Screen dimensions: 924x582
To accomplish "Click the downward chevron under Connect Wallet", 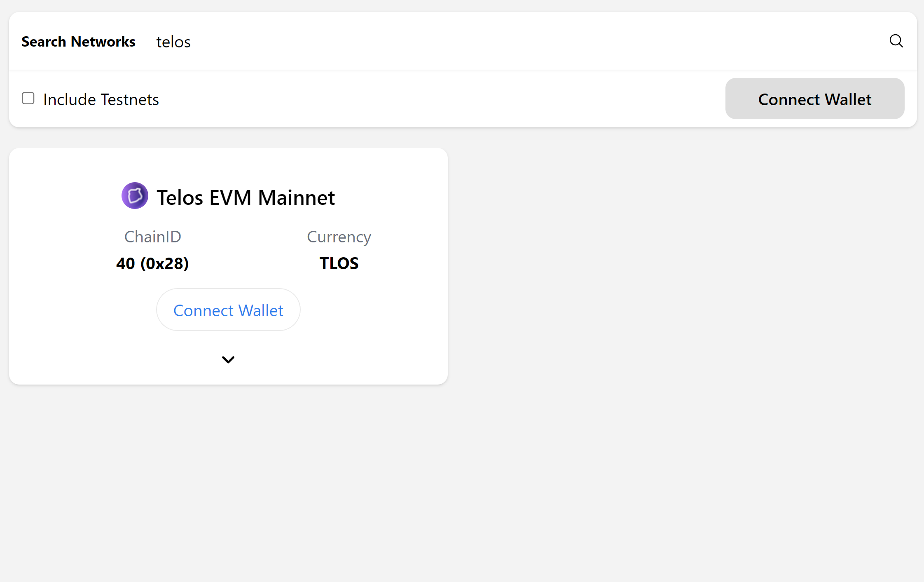I will coord(228,359).
